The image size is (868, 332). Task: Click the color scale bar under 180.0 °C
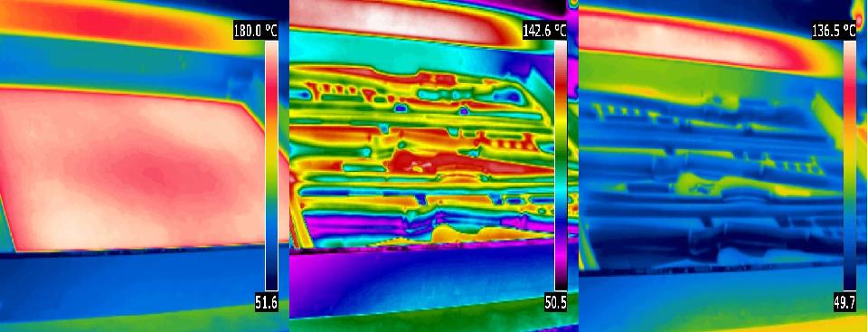[271, 166]
